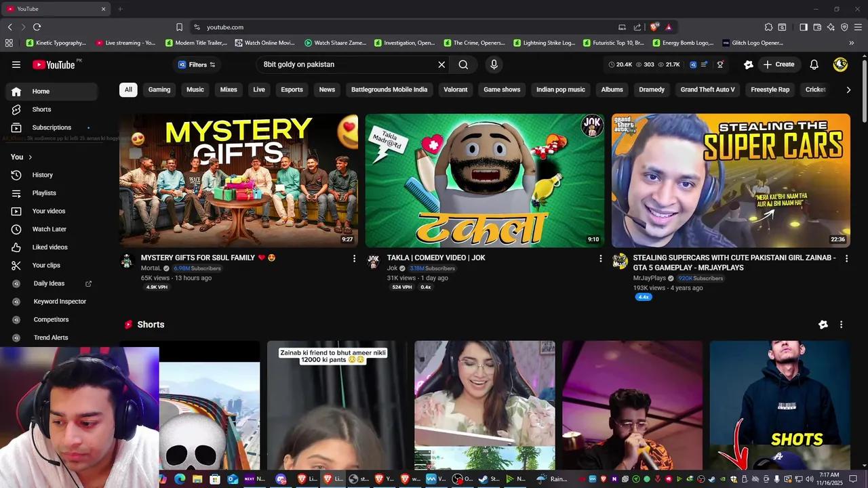Open more options for the Takla comedy video
This screenshot has height=488, width=868.
click(x=600, y=258)
